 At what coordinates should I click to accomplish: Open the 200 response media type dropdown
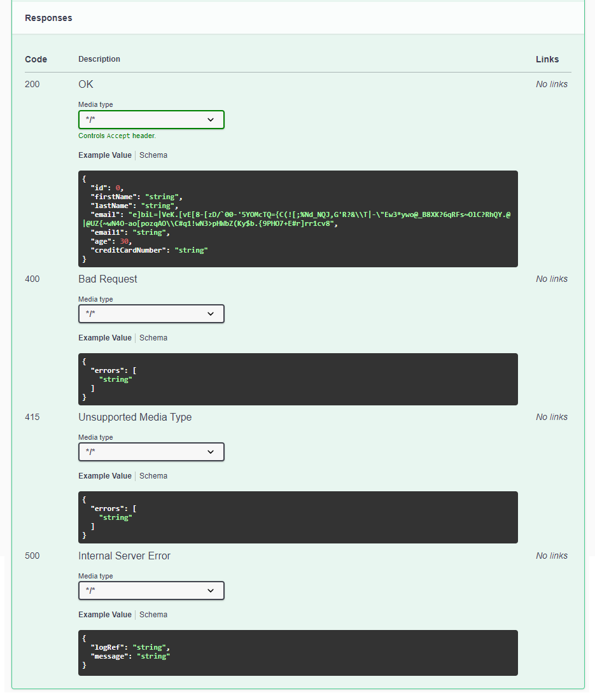pos(151,120)
